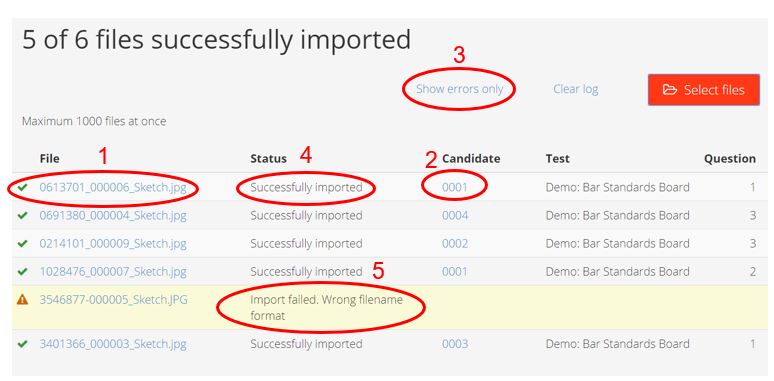
Task: Show errors only in the log
Action: (x=459, y=89)
